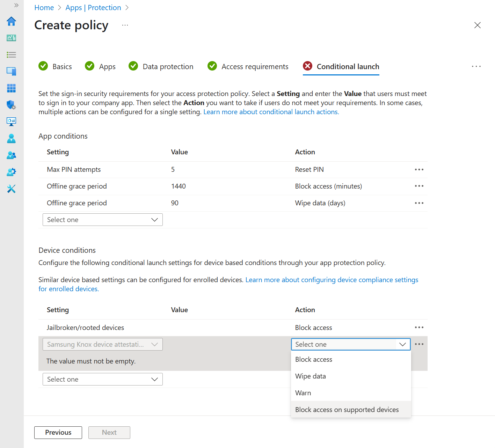495x448 pixels.
Task: Open the ellipsis menu next to Max PIN attempts
Action: (x=419, y=169)
